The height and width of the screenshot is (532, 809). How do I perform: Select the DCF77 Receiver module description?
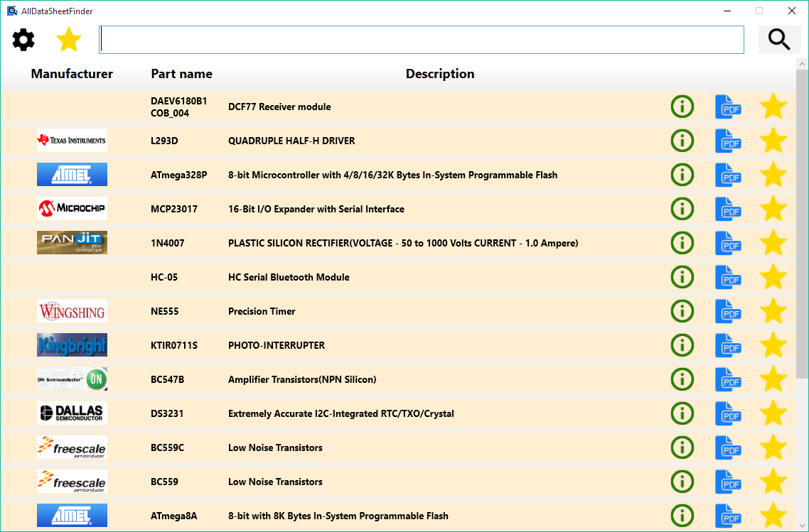coord(279,107)
